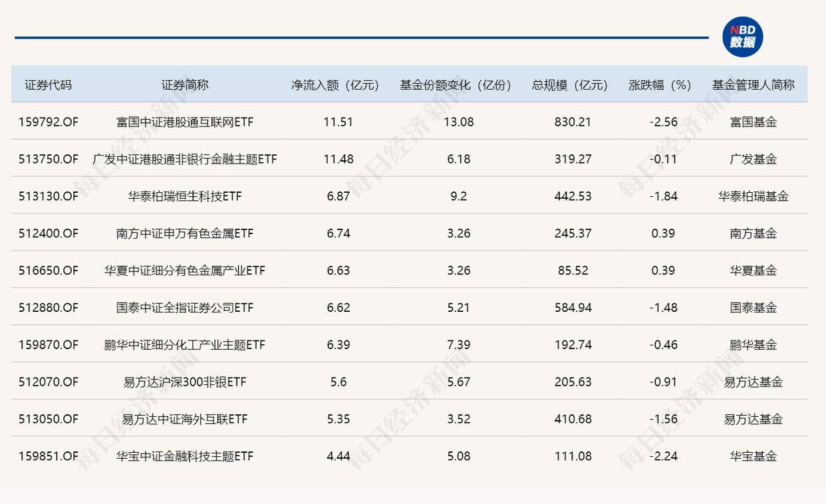Open the 易方达中证海外互联ETF entry
826x504 pixels.
click(185, 420)
